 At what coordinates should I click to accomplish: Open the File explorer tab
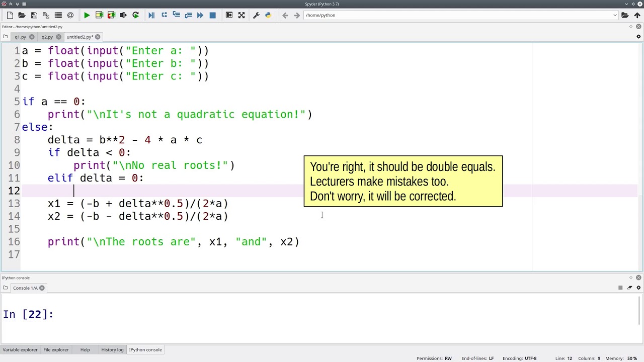56,349
